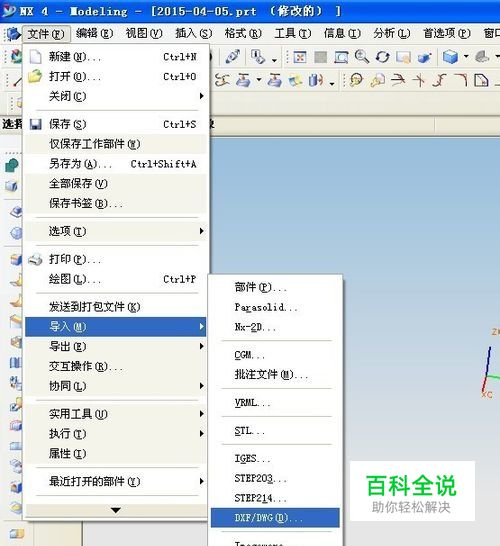
Task: Expand the 协同(L) submenu
Action: click(116, 386)
